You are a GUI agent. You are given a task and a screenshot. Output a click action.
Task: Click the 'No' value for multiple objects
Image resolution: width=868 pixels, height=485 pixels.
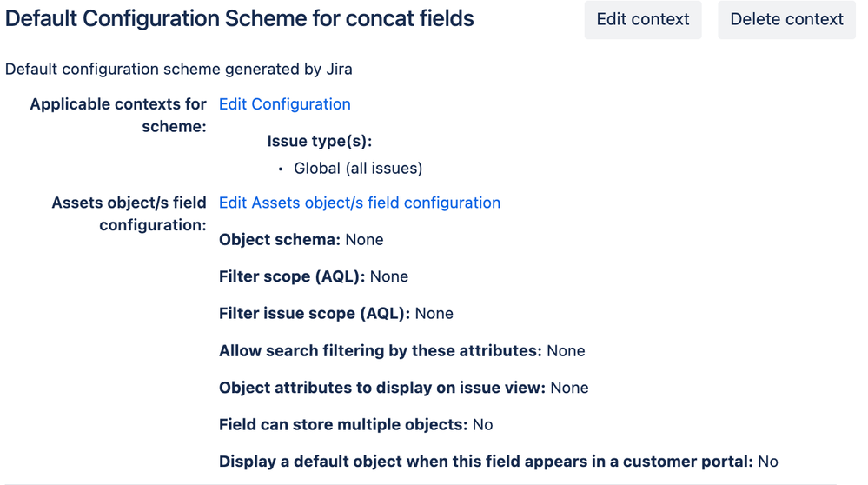482,425
